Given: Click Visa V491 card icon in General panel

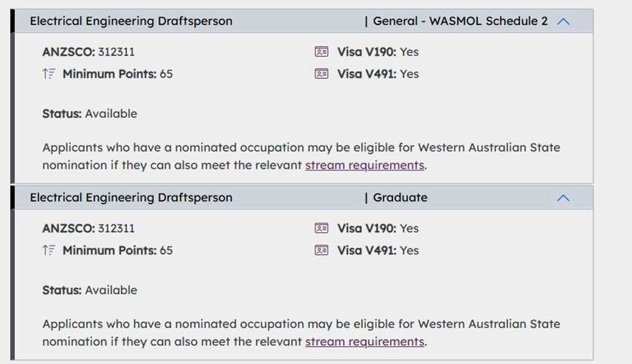Looking at the screenshot, I should [321, 74].
